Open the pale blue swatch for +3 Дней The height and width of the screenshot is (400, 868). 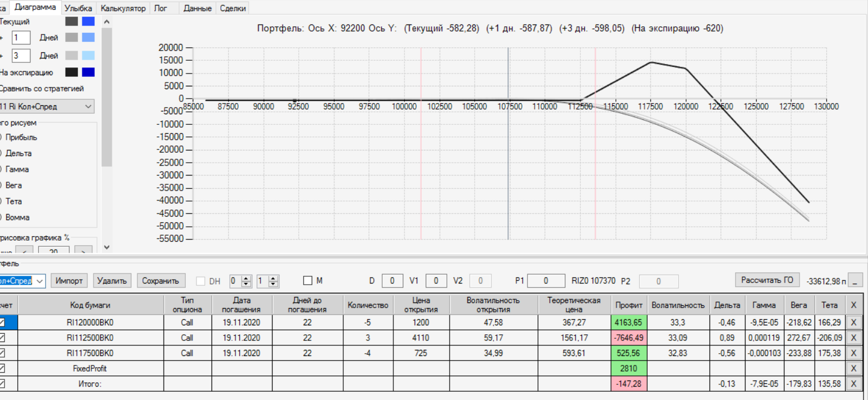coord(88,55)
